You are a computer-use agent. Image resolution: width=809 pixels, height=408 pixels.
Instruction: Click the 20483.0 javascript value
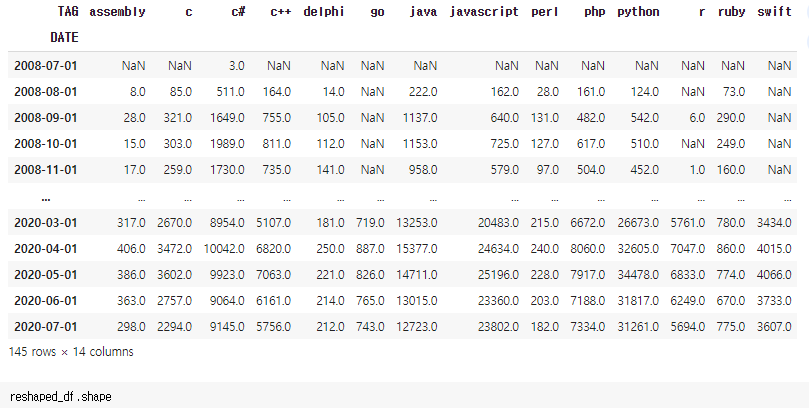point(498,223)
